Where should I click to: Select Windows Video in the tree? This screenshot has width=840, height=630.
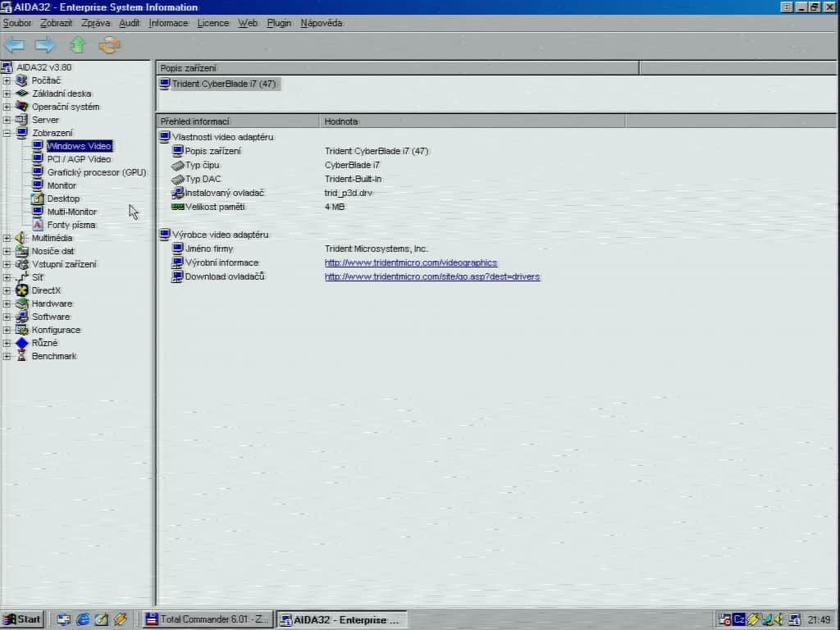(x=79, y=146)
